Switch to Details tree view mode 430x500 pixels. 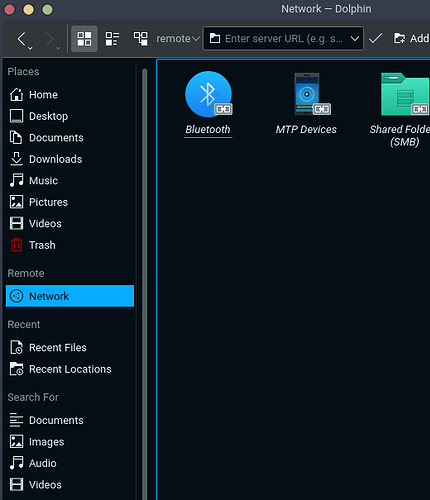(x=140, y=39)
